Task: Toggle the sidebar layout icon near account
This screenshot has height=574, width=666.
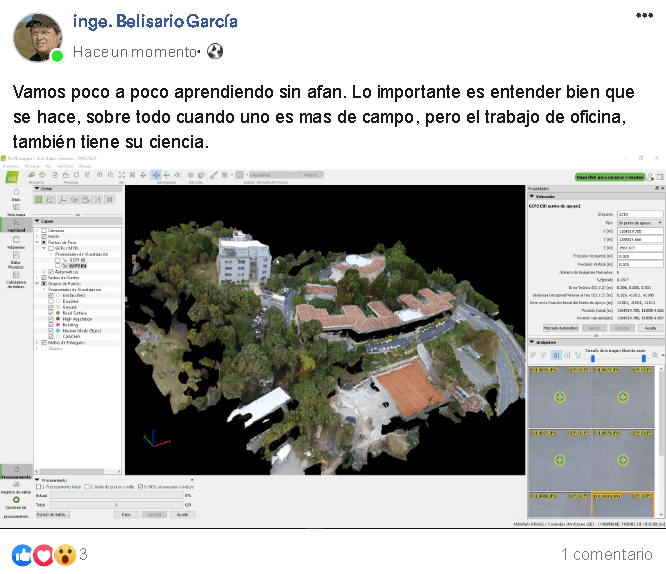Action: (660, 177)
